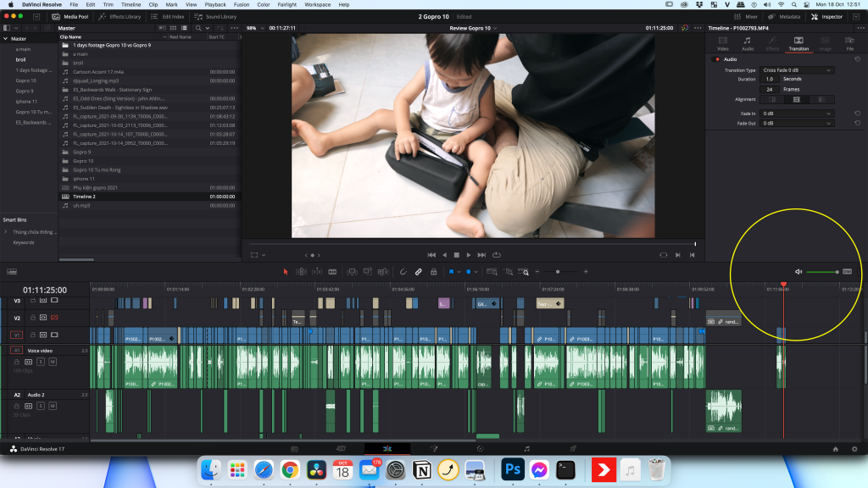The image size is (868, 488).
Task: Show the Sound Library panel
Action: click(216, 16)
